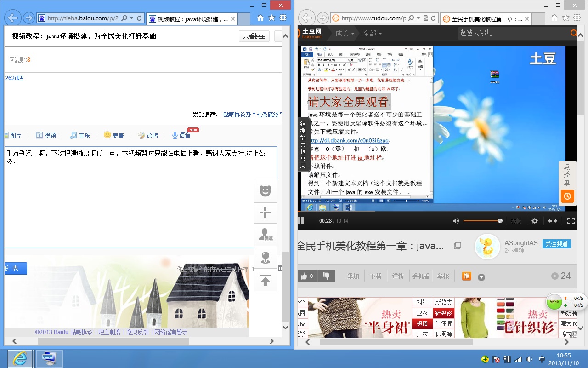Click the 手机看 link
Screen dimensions: 588x368
[x=421, y=276]
